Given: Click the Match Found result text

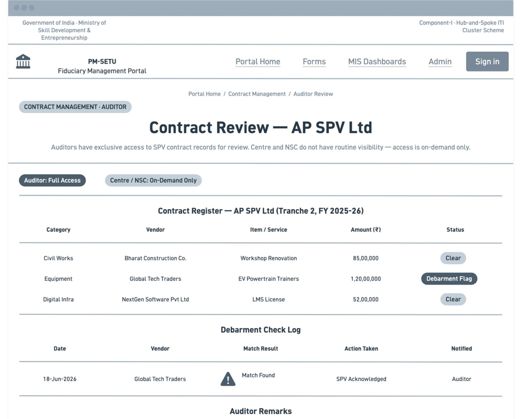Looking at the screenshot, I should [258, 375].
